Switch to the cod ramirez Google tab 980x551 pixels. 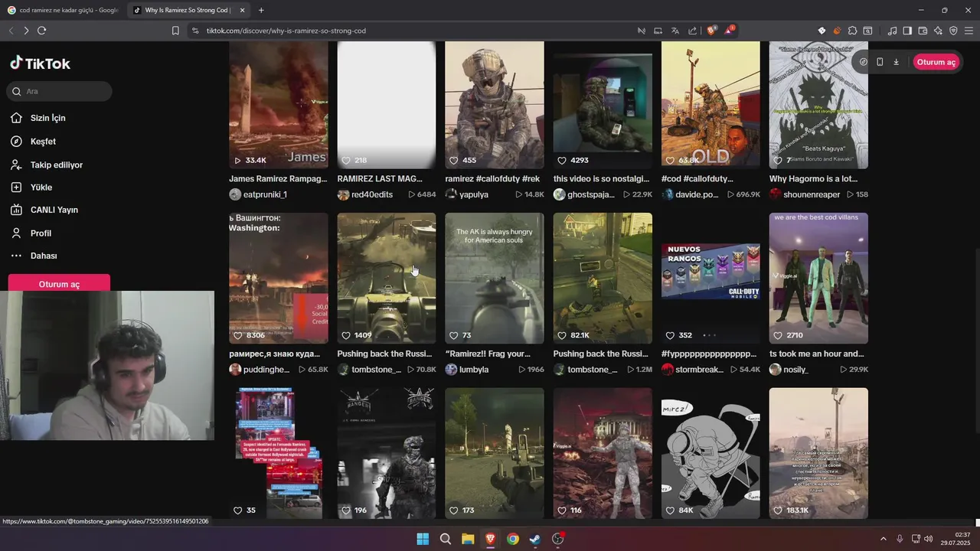coord(62,10)
